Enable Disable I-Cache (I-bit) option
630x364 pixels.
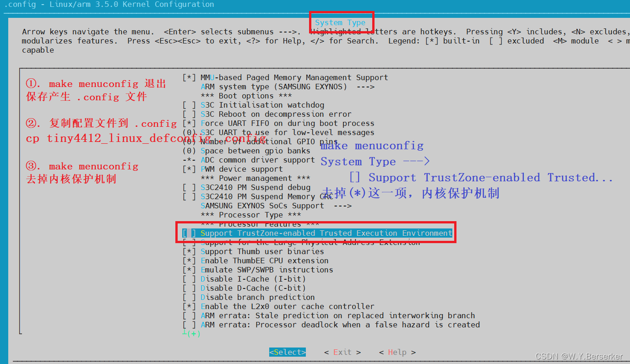244,279
